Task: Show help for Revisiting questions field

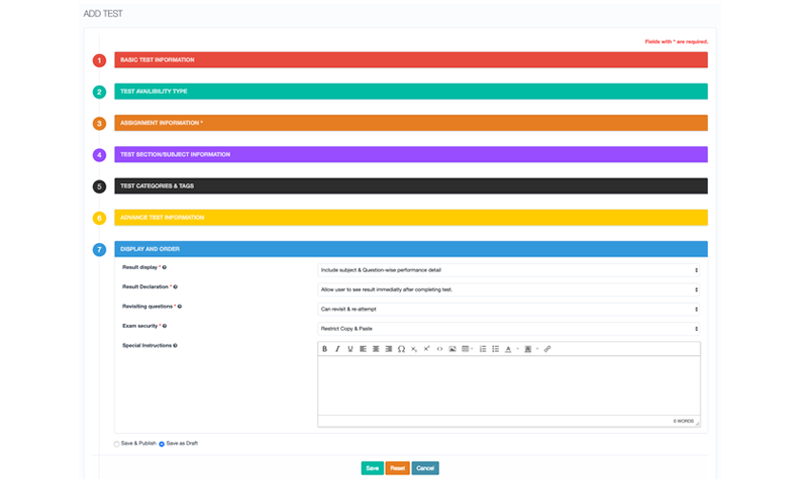Action: click(x=180, y=307)
